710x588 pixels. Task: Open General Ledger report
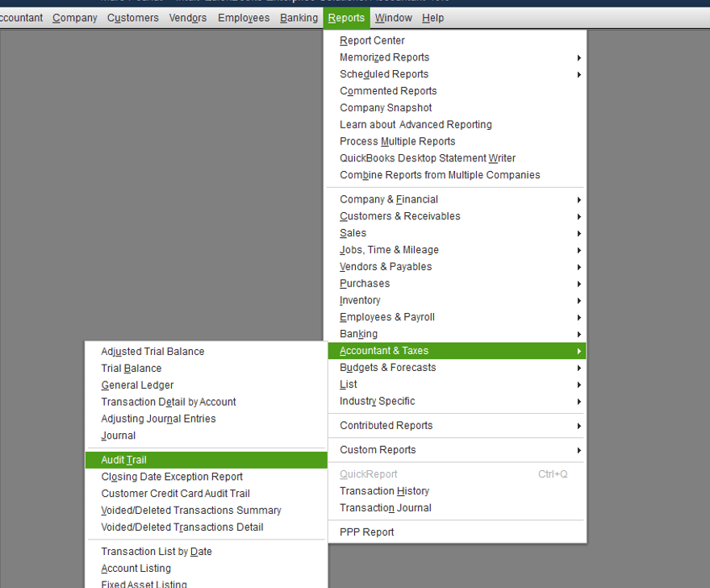click(206, 386)
